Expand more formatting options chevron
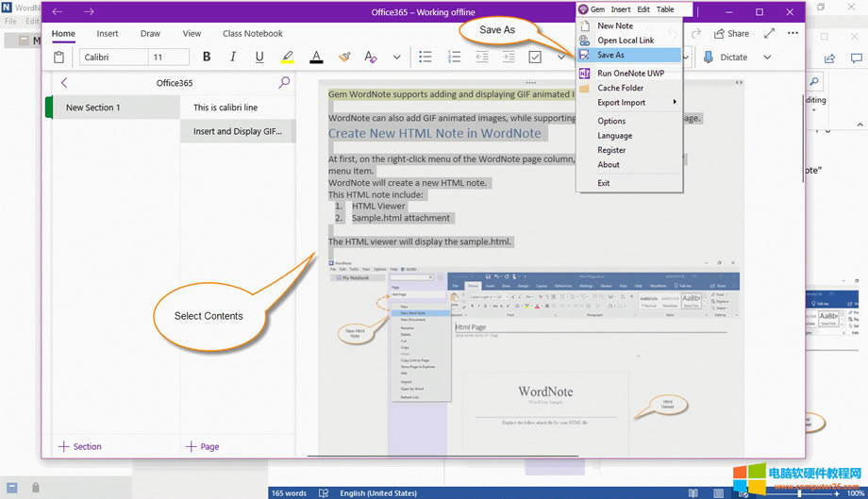The image size is (868, 499). 396,58
